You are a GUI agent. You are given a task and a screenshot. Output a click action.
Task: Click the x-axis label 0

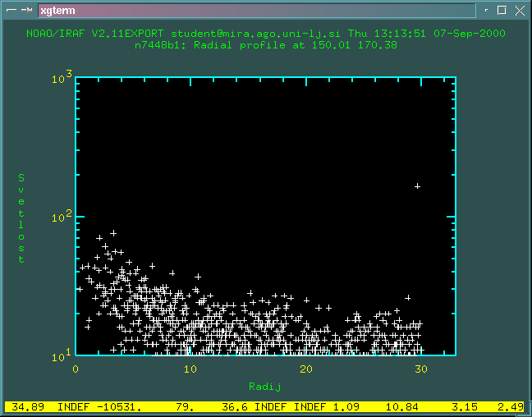click(76, 369)
